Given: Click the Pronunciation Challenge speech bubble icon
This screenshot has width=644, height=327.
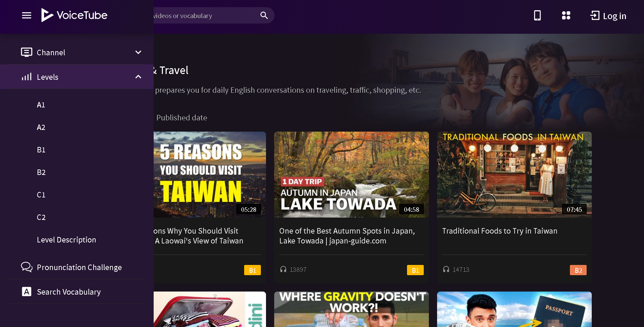Looking at the screenshot, I should 27,267.
